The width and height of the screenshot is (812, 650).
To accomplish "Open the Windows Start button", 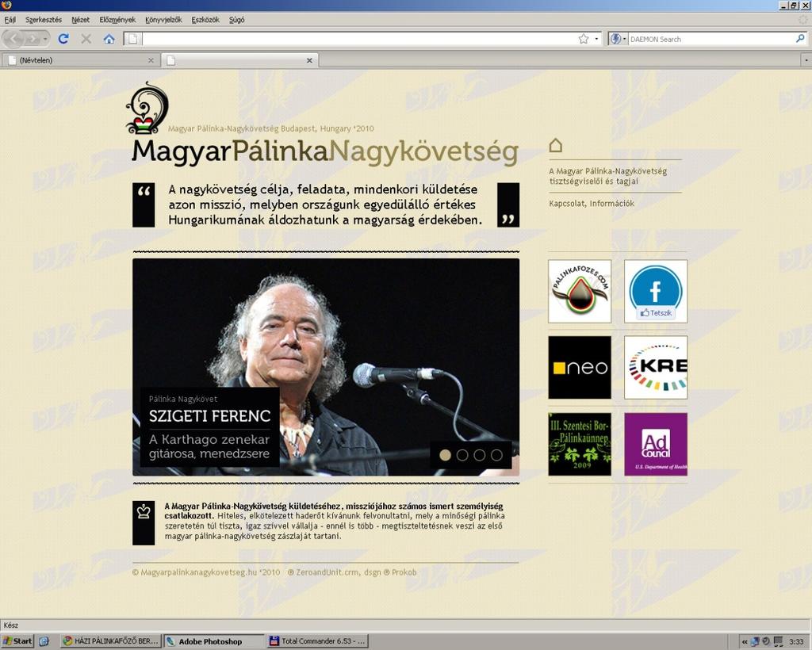I will [17, 641].
